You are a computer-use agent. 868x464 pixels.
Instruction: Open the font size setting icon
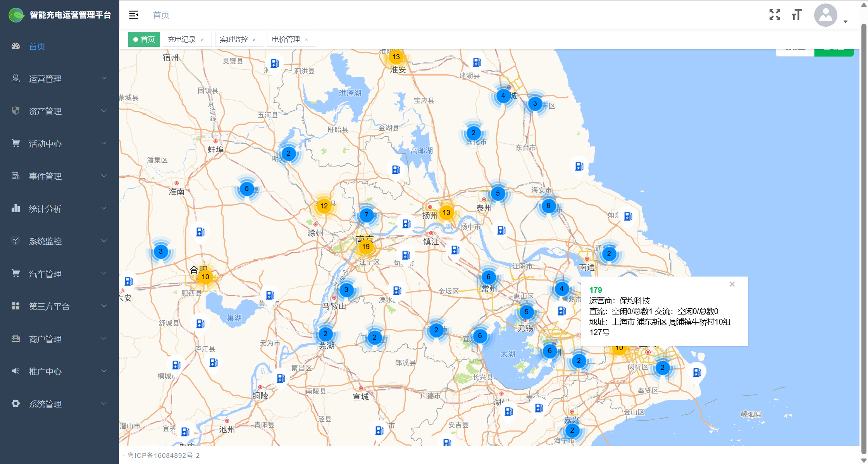[x=797, y=15]
